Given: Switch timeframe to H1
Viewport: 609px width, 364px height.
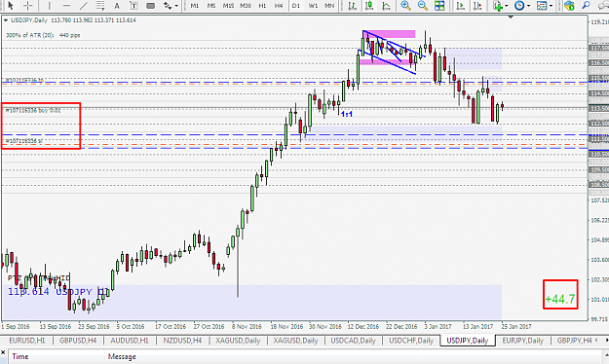Looking at the screenshot, I should pos(262,6).
